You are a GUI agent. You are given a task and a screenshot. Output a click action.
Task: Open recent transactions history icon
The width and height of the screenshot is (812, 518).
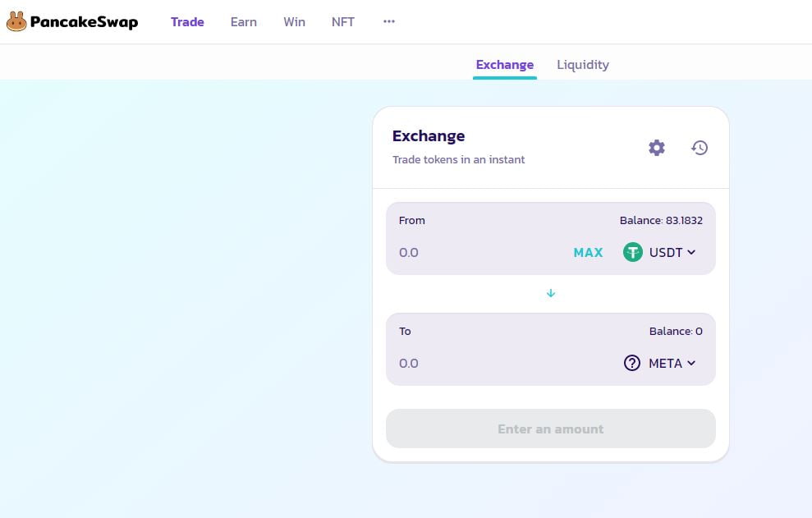click(x=700, y=148)
